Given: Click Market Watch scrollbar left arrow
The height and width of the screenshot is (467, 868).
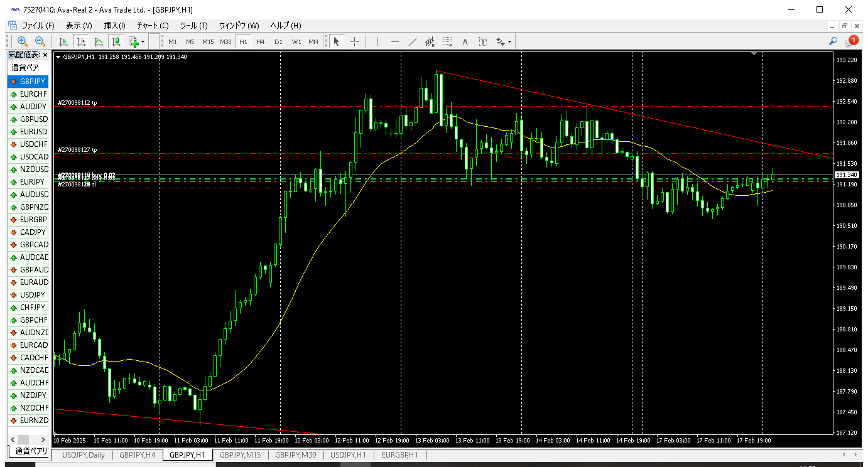Looking at the screenshot, I should [13, 439].
